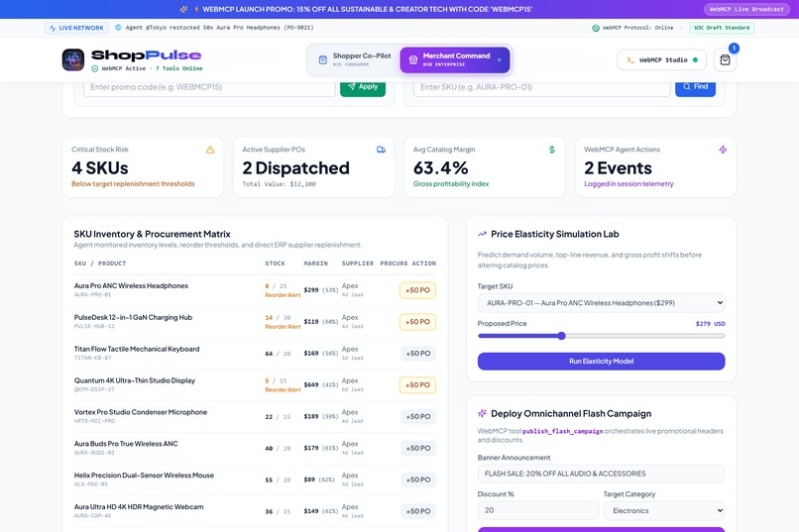Run Elasticity Model
The width and height of the screenshot is (799, 532).
(602, 361)
